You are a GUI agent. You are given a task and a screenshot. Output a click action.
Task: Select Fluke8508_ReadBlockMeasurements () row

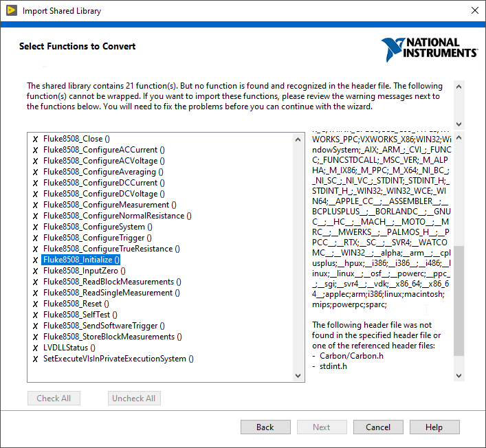click(112, 282)
